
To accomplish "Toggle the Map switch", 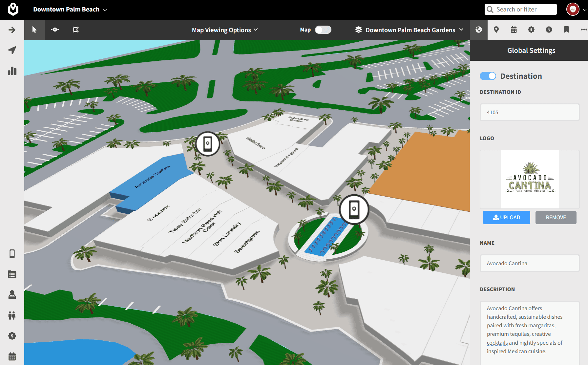I will 323,30.
